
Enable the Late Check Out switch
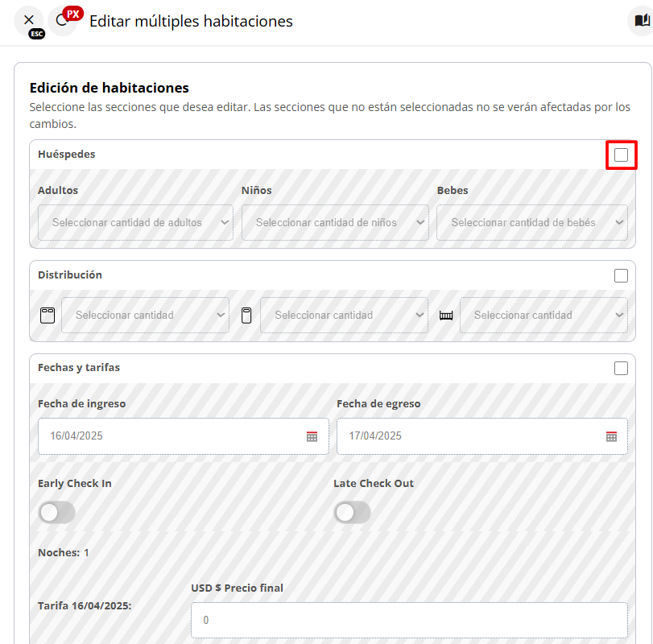point(352,512)
